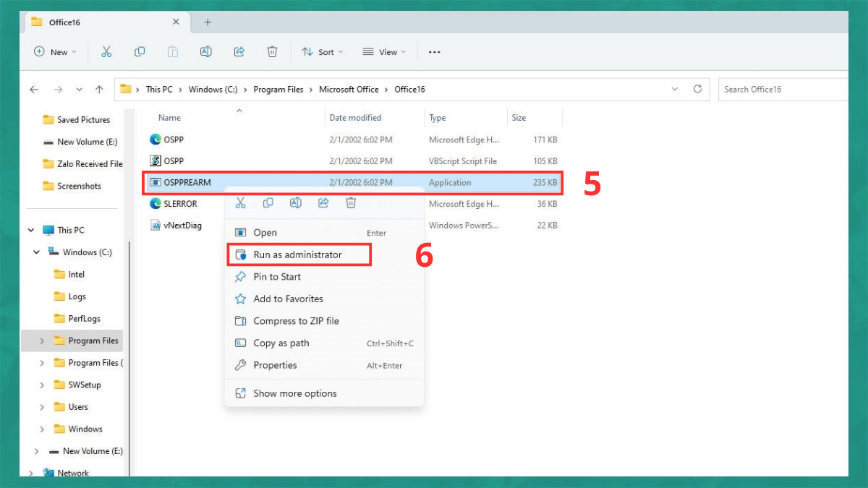Open a new tab with plus button
The image size is (868, 488).
(208, 22)
